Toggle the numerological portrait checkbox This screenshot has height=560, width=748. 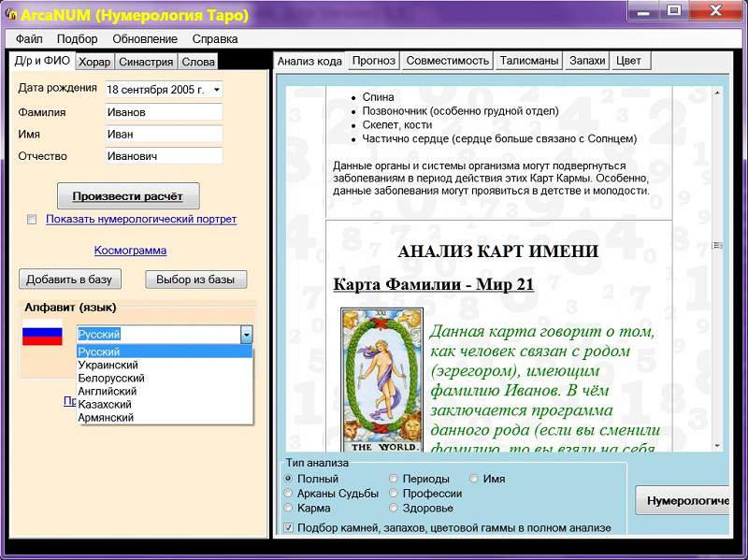coord(32,220)
